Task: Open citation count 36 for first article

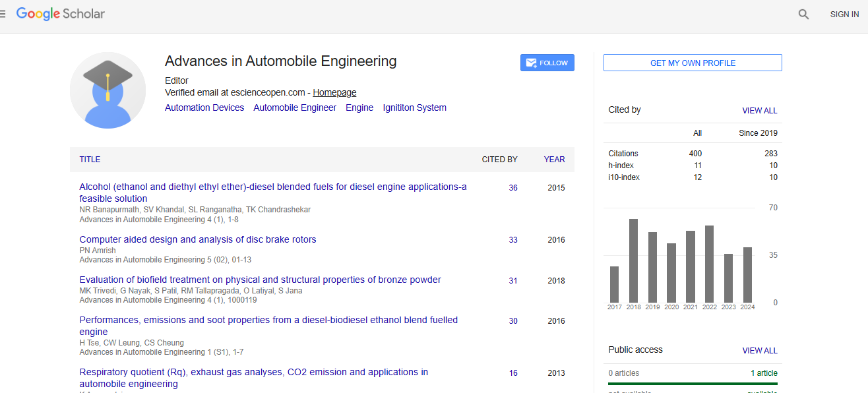Action: click(x=513, y=188)
